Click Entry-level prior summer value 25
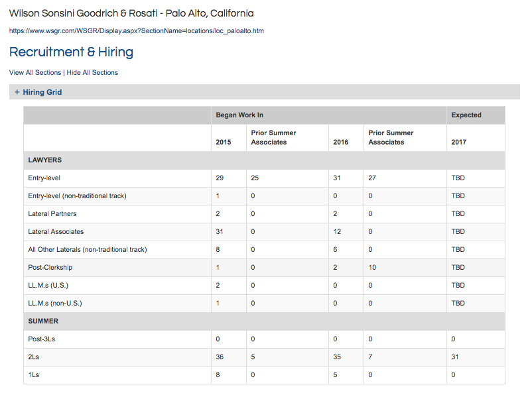Image resolution: width=532 pixels, height=399 pixels. [255, 178]
